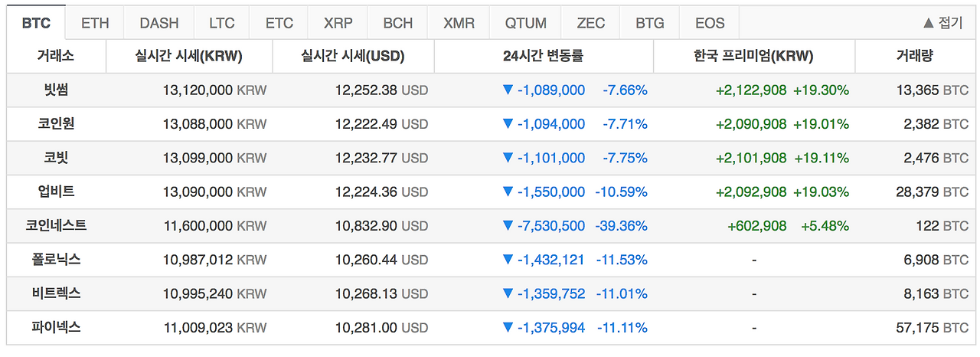Click the 거래소 column header
980x357 pixels.
56,56
